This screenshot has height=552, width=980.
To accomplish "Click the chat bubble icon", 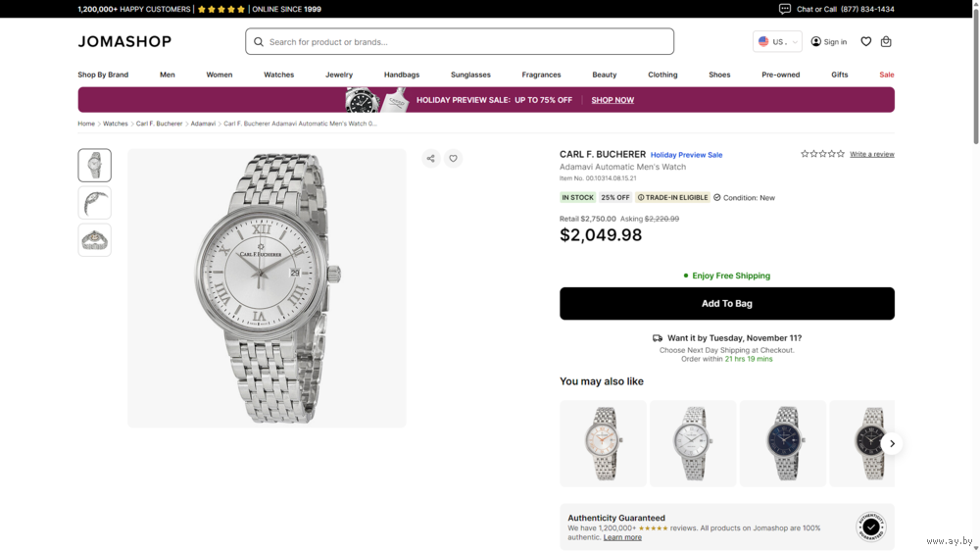I will [x=785, y=9].
